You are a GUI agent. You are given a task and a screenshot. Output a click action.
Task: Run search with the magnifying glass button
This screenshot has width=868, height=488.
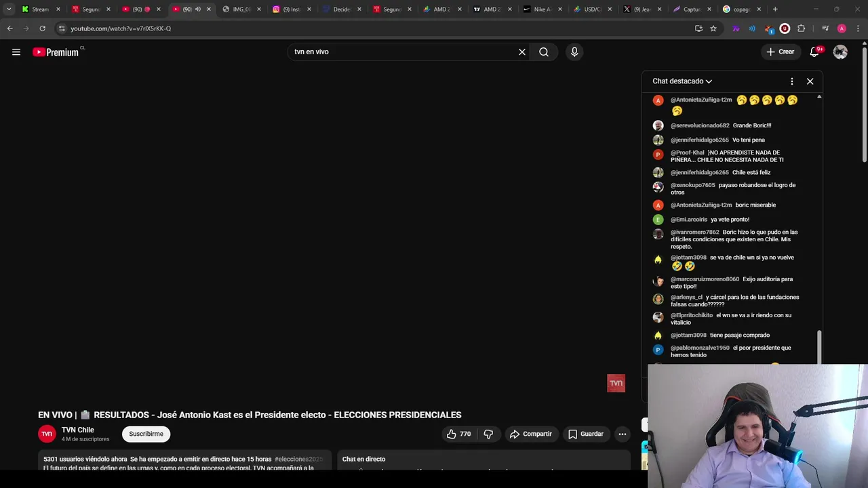click(x=544, y=52)
